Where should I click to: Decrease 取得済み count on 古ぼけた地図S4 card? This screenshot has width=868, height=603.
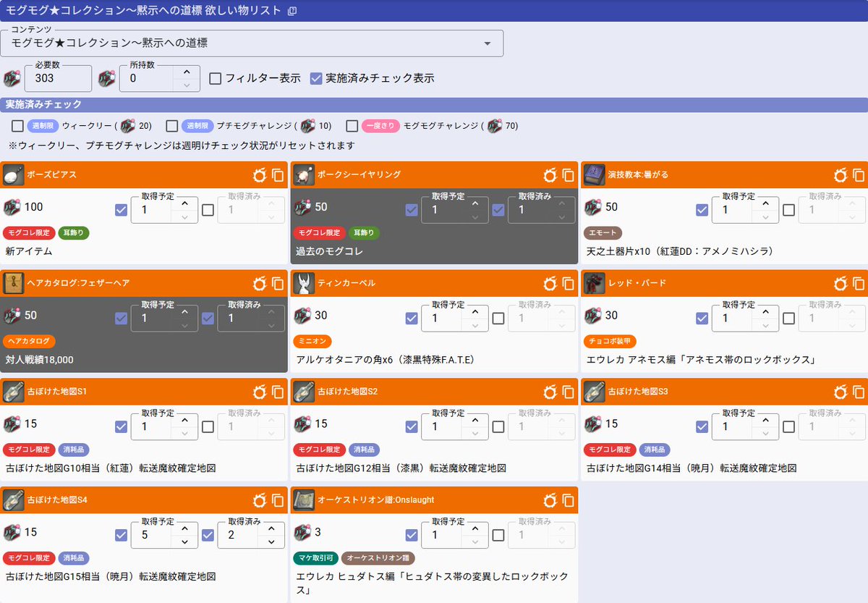(x=271, y=542)
